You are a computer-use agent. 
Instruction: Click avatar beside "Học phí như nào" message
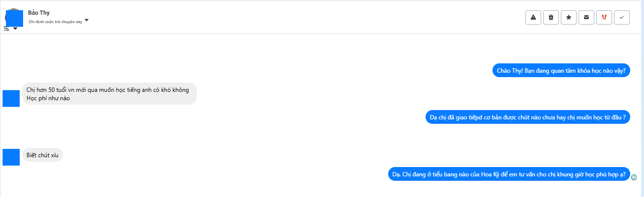pyautogui.click(x=11, y=98)
